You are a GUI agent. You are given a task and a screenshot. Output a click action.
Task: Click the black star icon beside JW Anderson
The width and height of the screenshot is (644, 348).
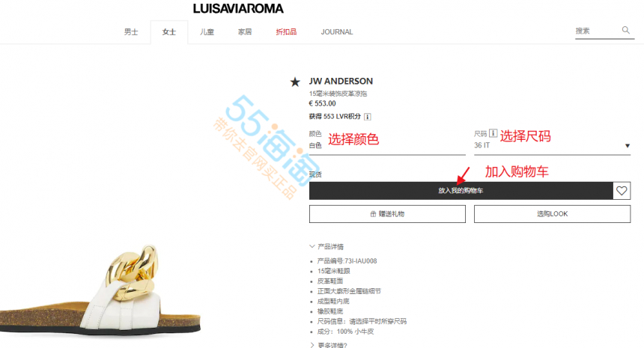295,82
